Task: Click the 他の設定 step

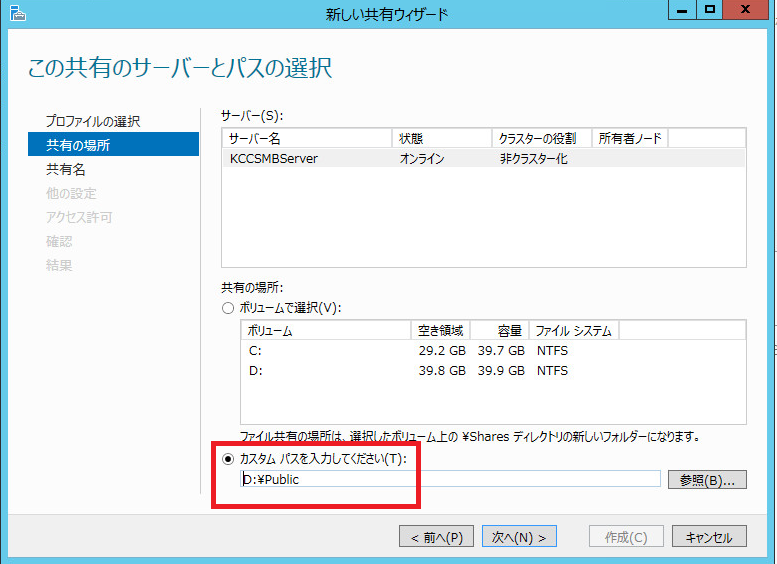Action: point(71,193)
